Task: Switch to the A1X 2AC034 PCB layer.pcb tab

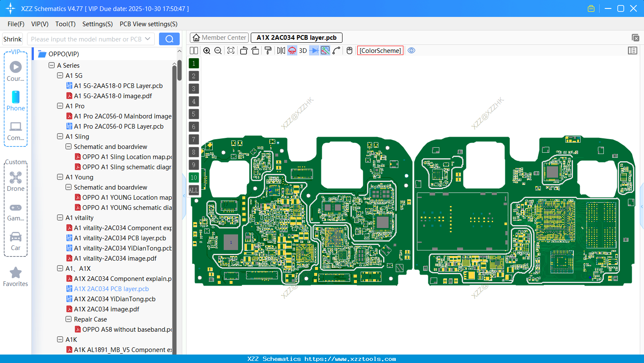Action: [296, 37]
